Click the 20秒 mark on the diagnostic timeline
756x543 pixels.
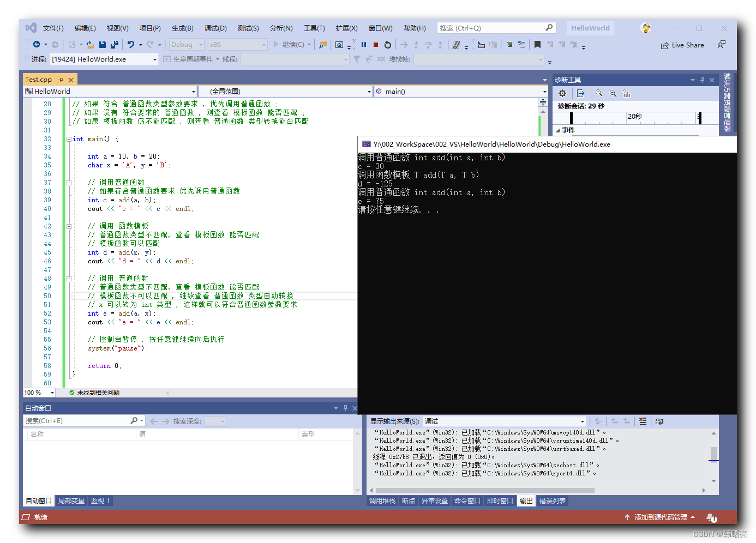pyautogui.click(x=635, y=117)
